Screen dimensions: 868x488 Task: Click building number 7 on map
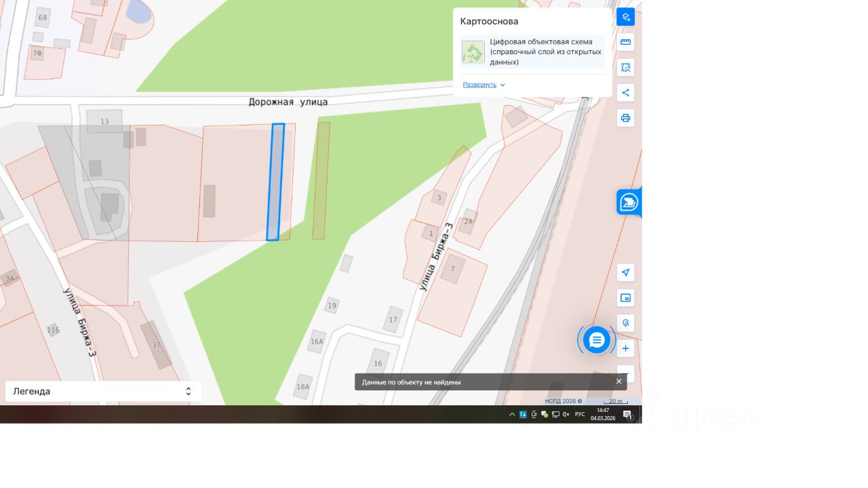(452, 269)
